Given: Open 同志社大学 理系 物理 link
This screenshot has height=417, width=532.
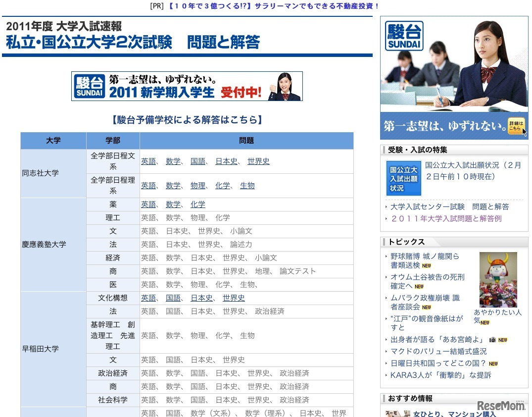Looking at the screenshot, I should 198,185.
